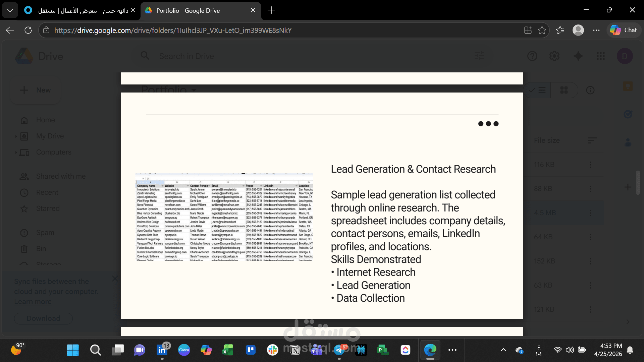Open Spam in Drive sidebar
Image resolution: width=644 pixels, height=362 pixels.
tap(45, 233)
